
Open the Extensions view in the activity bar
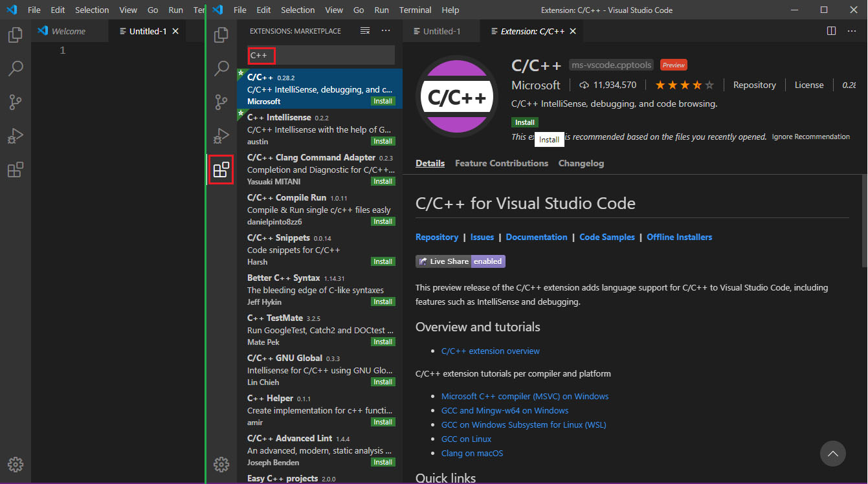tap(221, 170)
